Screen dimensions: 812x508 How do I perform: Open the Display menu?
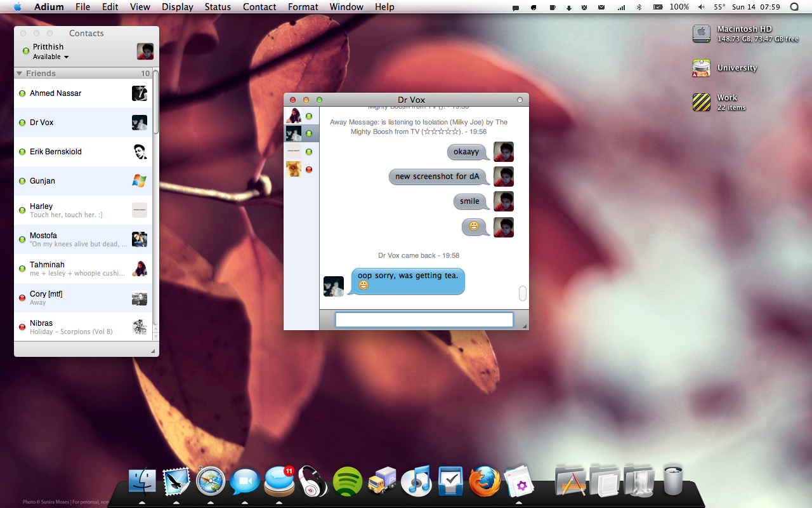(x=178, y=7)
